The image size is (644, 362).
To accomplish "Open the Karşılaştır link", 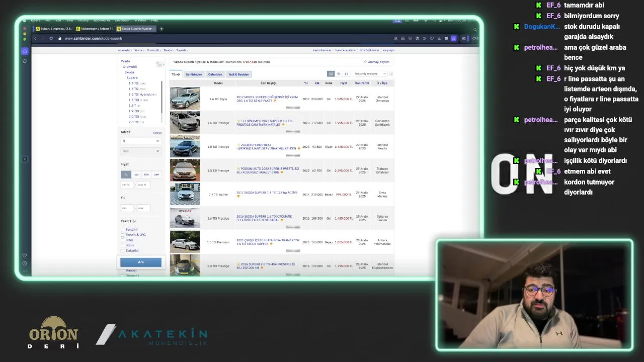I will pyautogui.click(x=388, y=50).
